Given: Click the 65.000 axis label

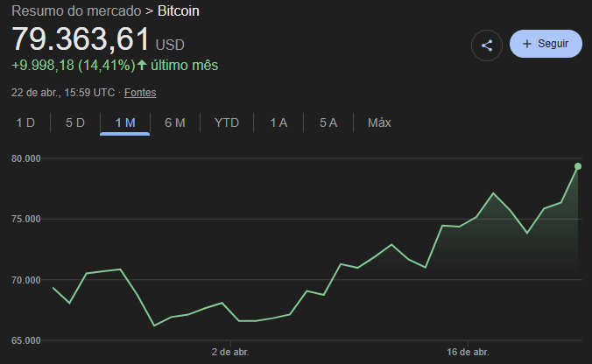Looking at the screenshot, I should pyautogui.click(x=26, y=340).
